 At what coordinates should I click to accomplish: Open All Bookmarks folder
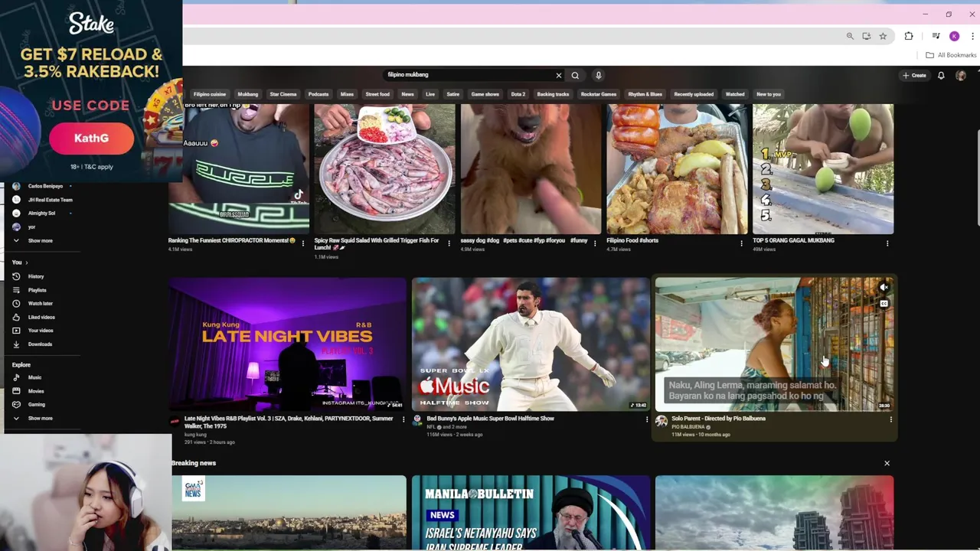[x=951, y=55]
